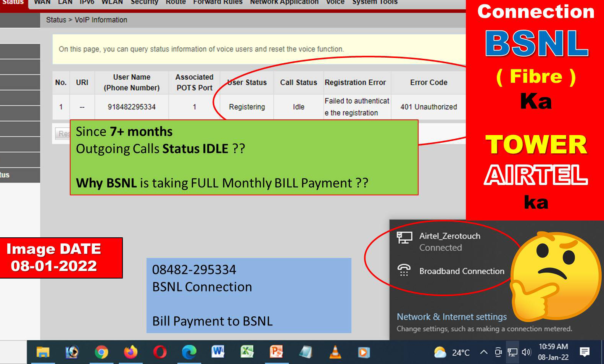Select Broadband Connection in network flyout
The width and height of the screenshot is (604, 364).
[450, 271]
